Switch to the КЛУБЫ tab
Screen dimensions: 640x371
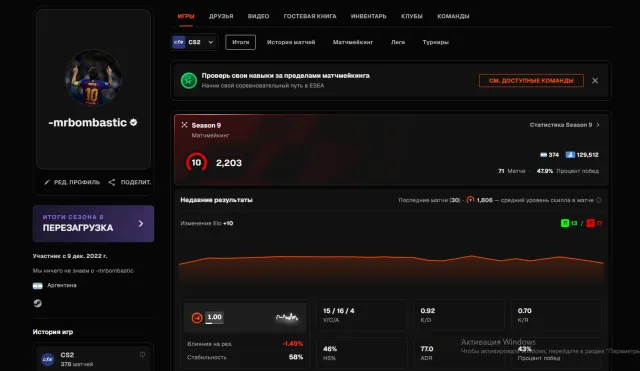(x=412, y=16)
